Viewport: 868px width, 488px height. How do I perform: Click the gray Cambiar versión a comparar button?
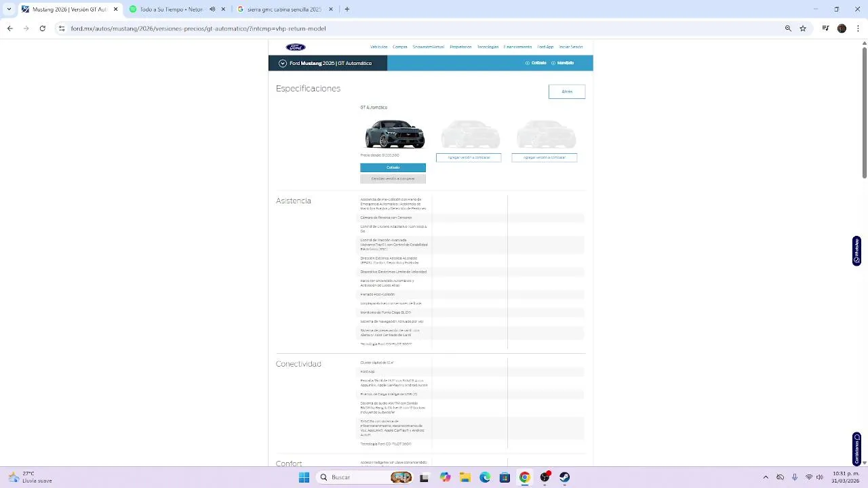393,179
